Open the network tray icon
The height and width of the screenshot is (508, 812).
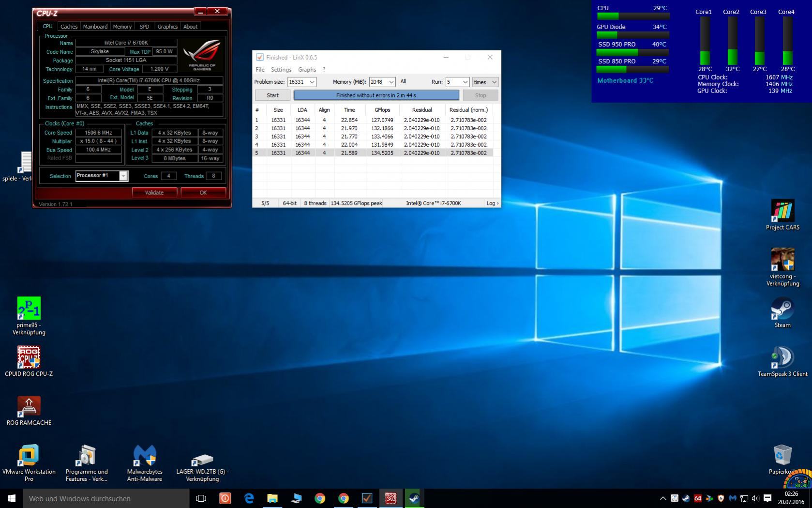coord(744,498)
